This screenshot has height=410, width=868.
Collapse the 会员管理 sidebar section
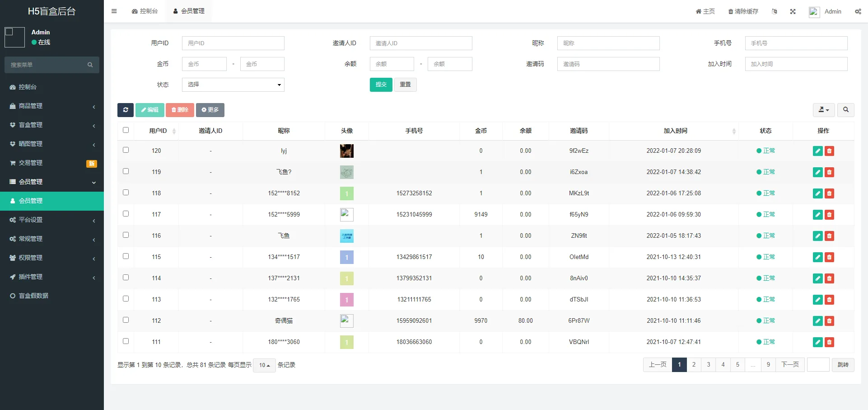click(x=51, y=182)
